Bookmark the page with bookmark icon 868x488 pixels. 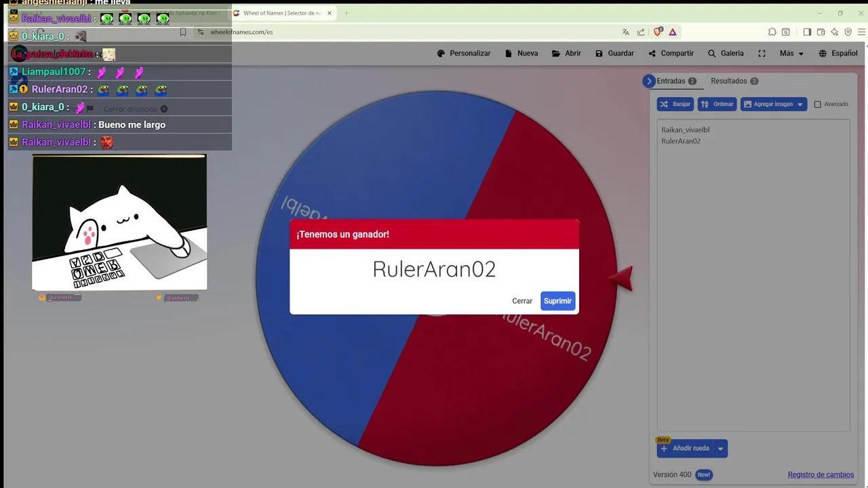pos(182,32)
